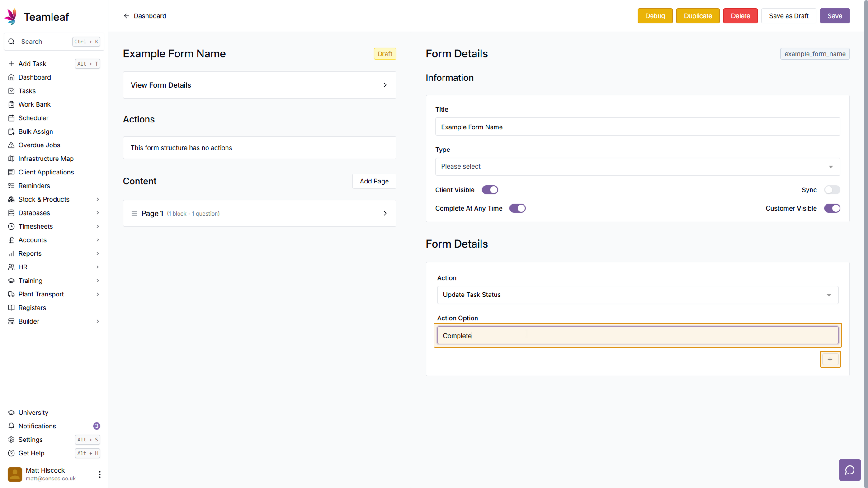Open the Type dropdown
The height and width of the screenshot is (488, 868).
pos(637,167)
